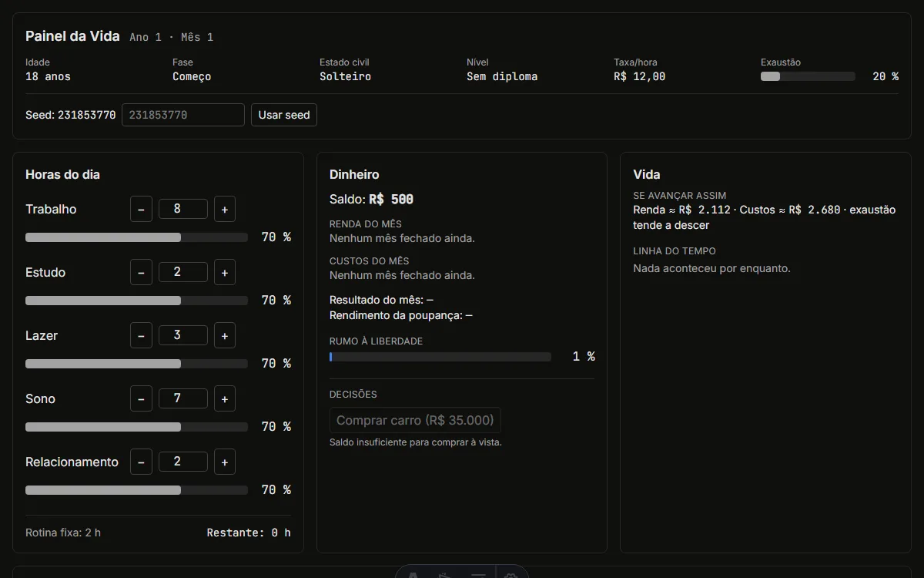Decrease Sono hours with minus button

[x=141, y=398]
